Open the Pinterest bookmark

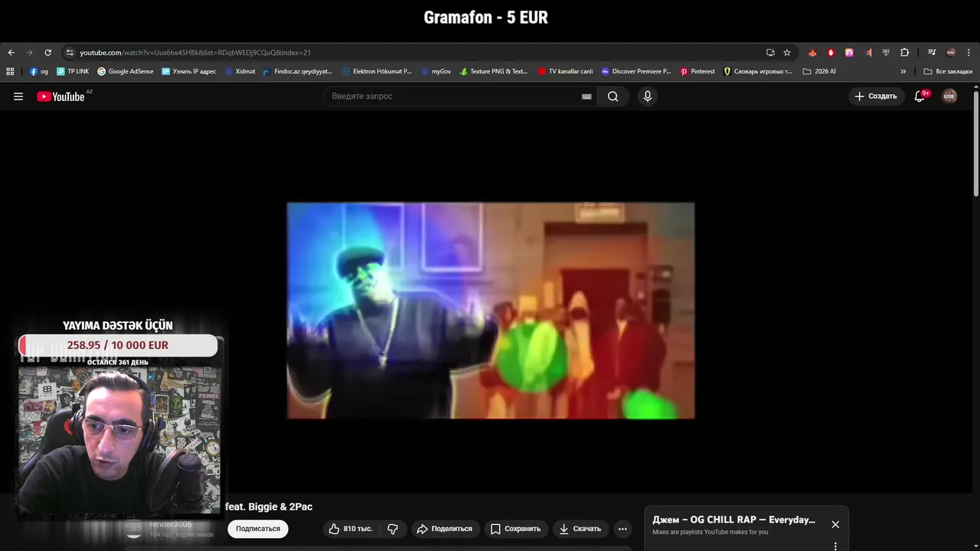point(697,71)
